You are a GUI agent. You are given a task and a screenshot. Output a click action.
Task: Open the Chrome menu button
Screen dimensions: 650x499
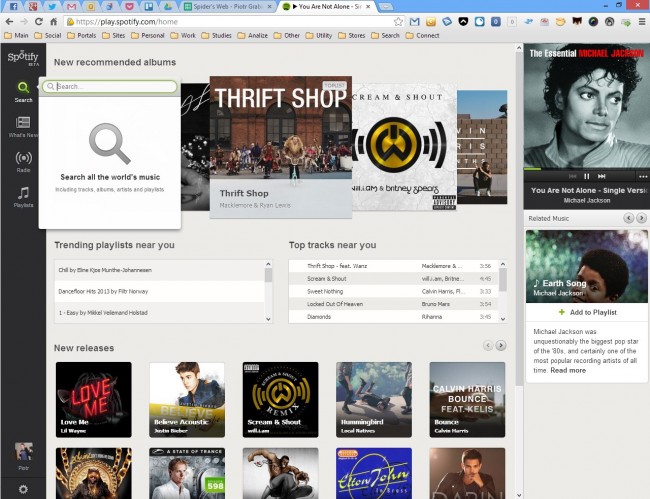[x=641, y=22]
